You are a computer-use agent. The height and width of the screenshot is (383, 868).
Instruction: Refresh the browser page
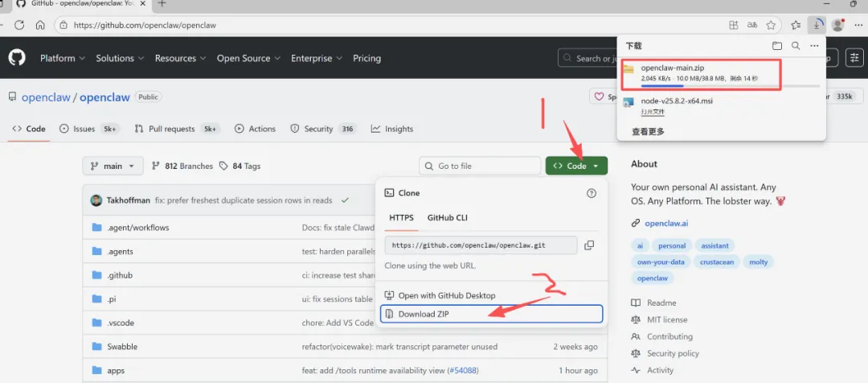[19, 25]
